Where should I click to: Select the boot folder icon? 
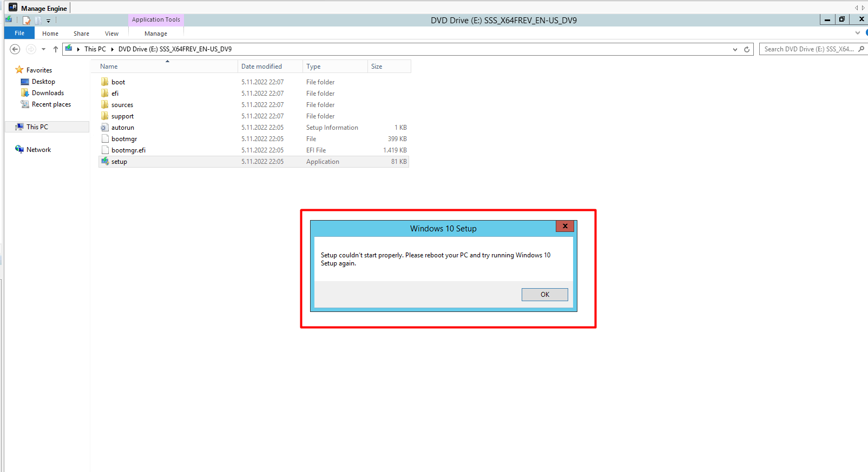105,82
